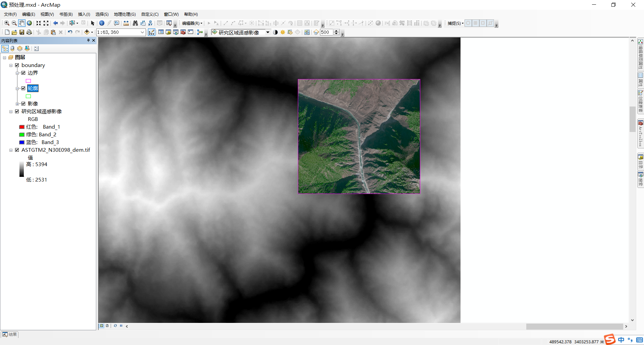
Task: Open the 捕捉(S) snapping dropdown
Action: point(455,23)
